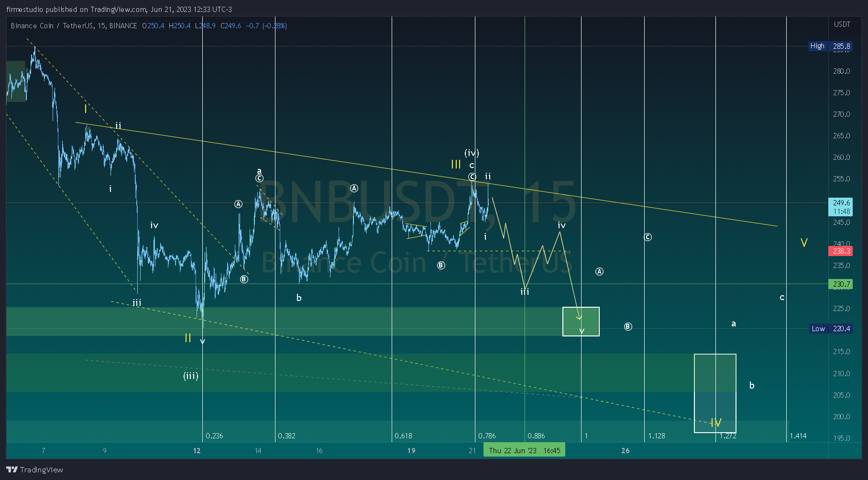Select the 'Binance Coin / TetherUS, 15, BINANCE' symbol title

(74, 26)
